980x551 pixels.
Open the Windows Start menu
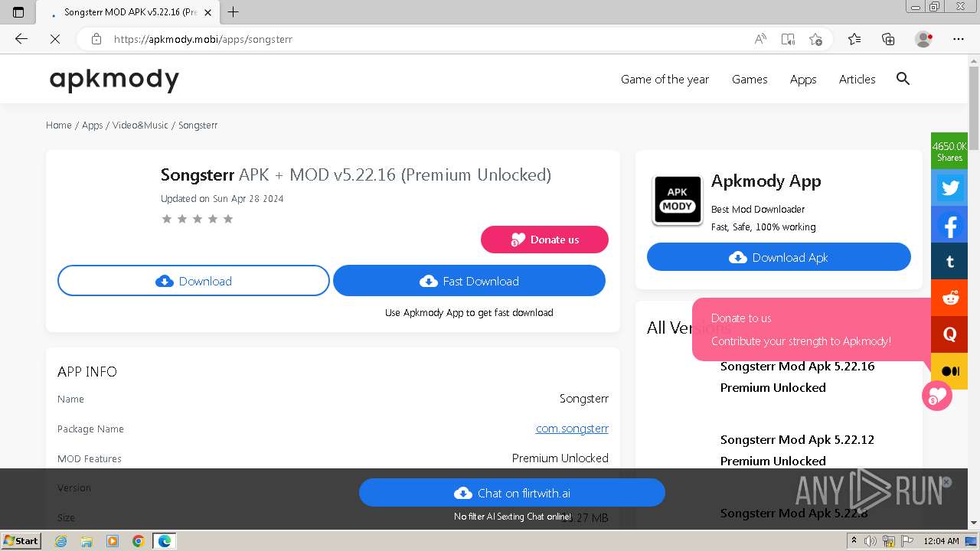pyautogui.click(x=21, y=540)
